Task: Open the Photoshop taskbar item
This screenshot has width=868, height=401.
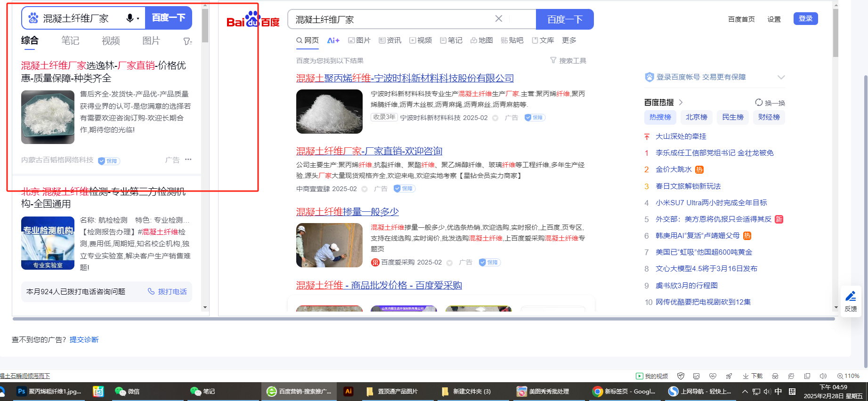Action: pyautogui.click(x=49, y=392)
